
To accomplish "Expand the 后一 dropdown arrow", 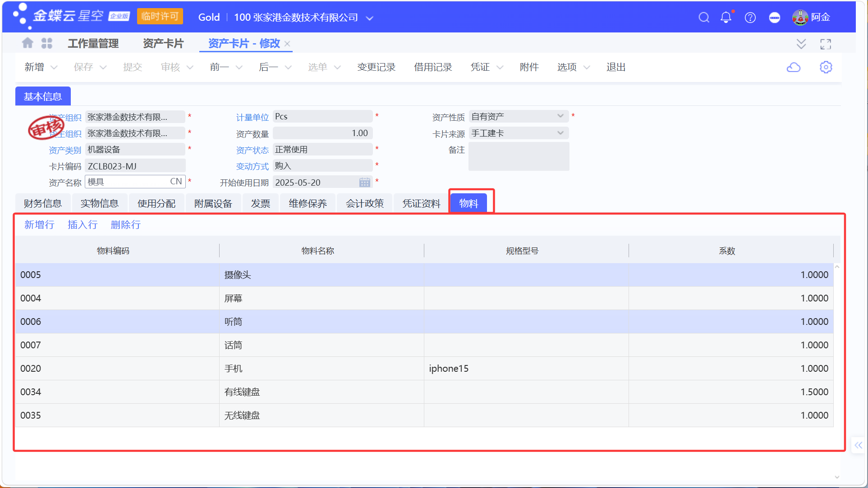I will pos(288,68).
